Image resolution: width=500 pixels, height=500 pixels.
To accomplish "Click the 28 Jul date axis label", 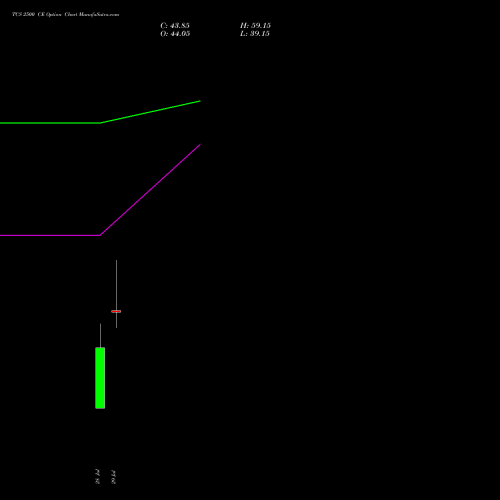I will [x=97, y=477].
